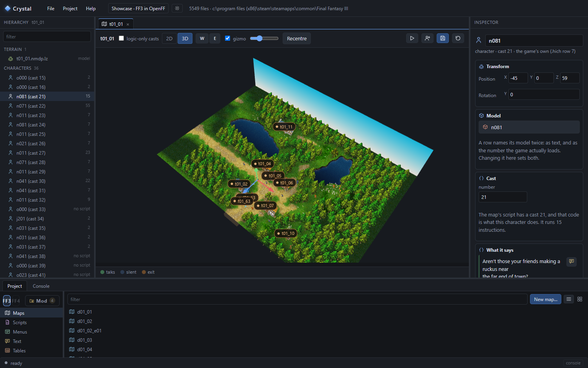Open the Help menu
Screen dimensions: 588x368
coord(91,8)
